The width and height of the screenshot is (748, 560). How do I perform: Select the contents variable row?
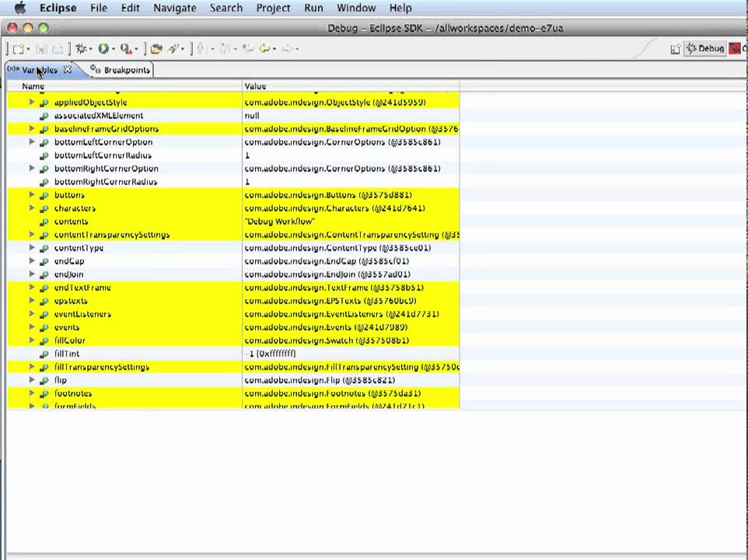click(x=233, y=222)
